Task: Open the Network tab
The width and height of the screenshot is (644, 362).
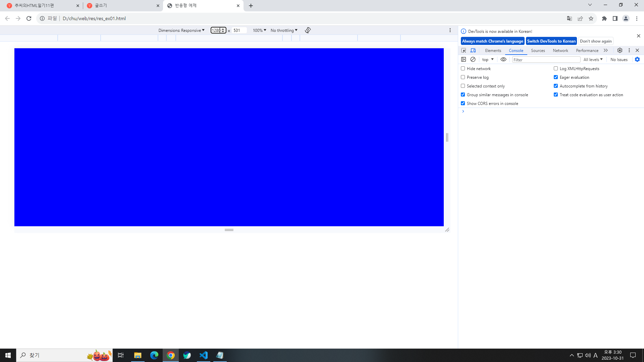Action: point(560,50)
